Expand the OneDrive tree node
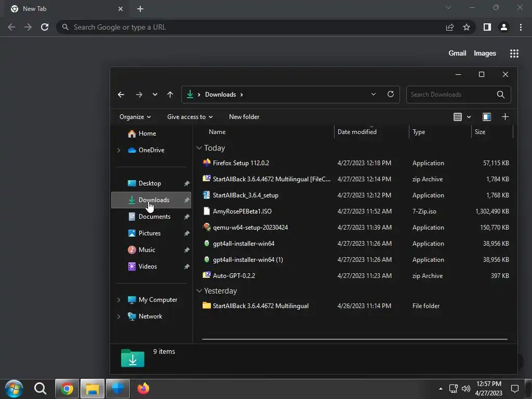 click(119, 150)
